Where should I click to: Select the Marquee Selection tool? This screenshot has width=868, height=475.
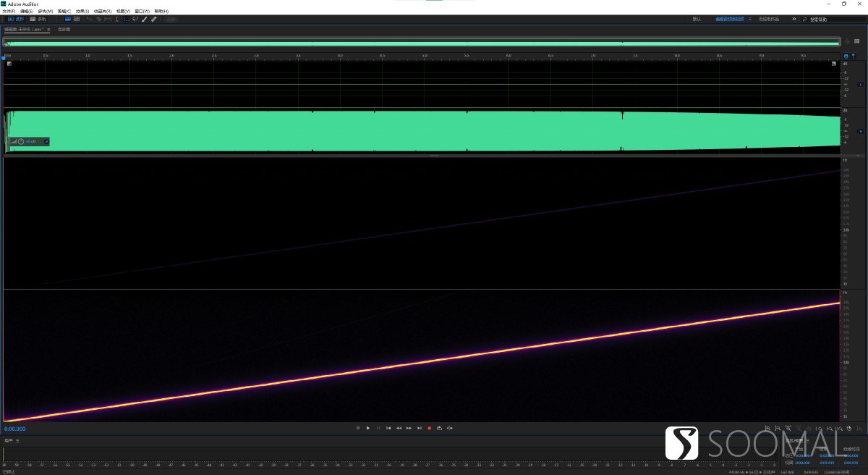[127, 19]
